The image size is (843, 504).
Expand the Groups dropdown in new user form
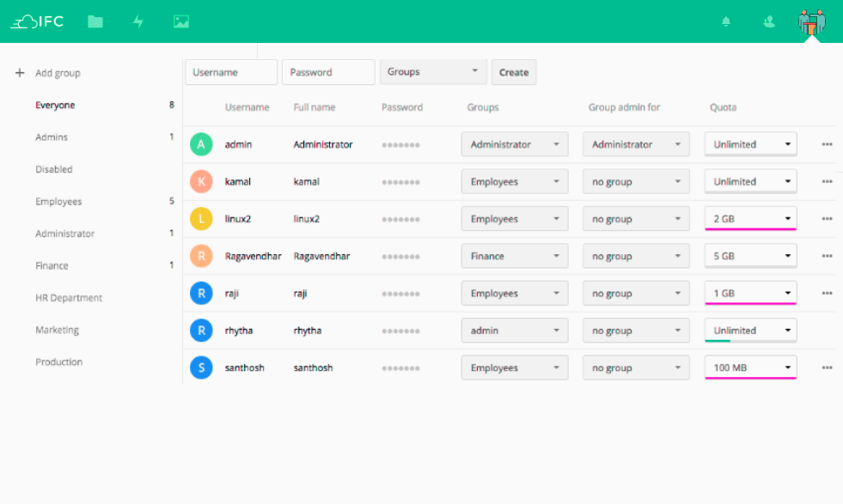[x=433, y=72]
